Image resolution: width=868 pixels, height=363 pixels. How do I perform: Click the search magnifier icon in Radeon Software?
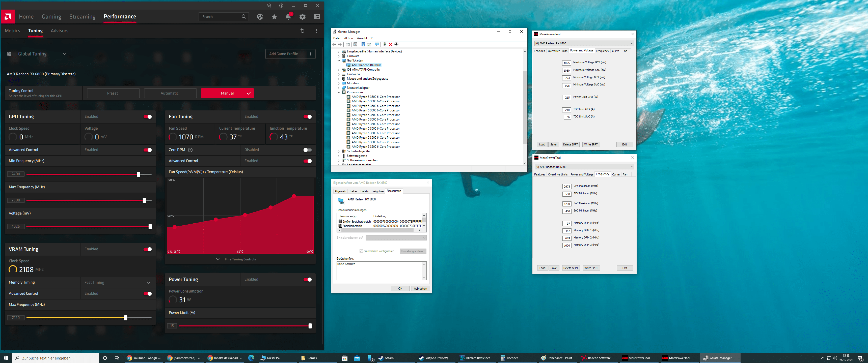pos(244,16)
